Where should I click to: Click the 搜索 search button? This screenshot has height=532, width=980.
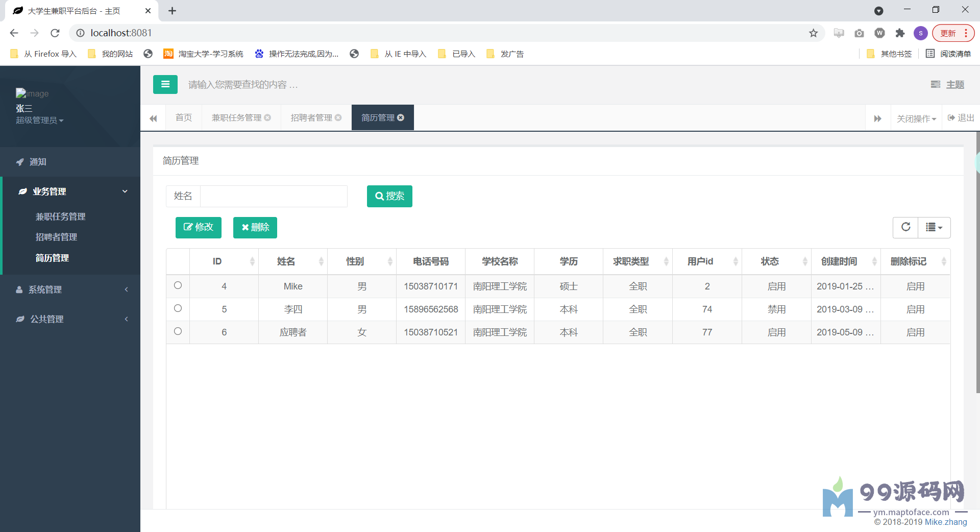[389, 196]
